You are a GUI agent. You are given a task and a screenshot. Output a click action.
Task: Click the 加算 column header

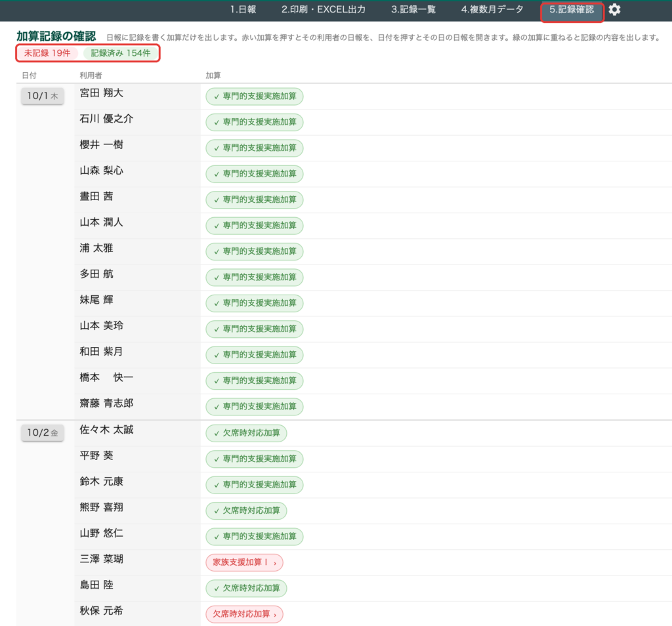(x=213, y=75)
